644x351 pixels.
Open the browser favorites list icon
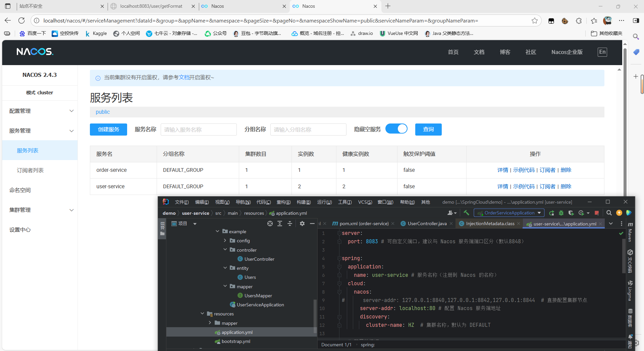594,21
